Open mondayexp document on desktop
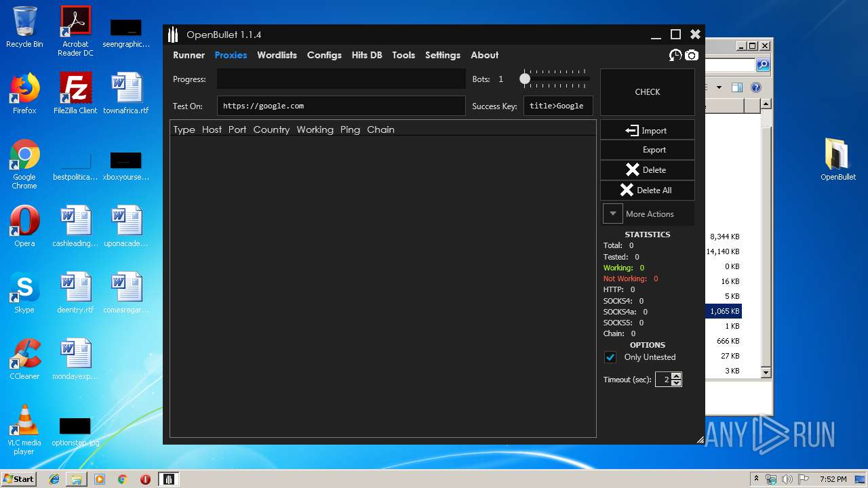868x488 pixels. pos(75,359)
